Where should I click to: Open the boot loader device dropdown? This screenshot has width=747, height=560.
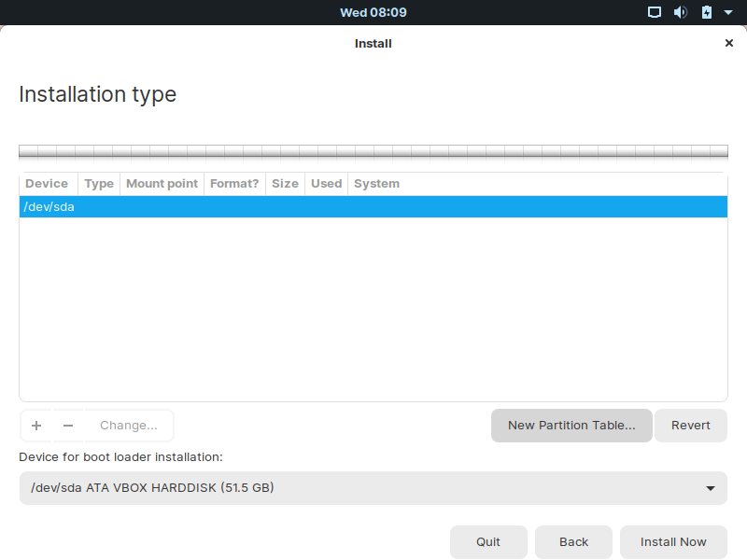[x=373, y=488]
